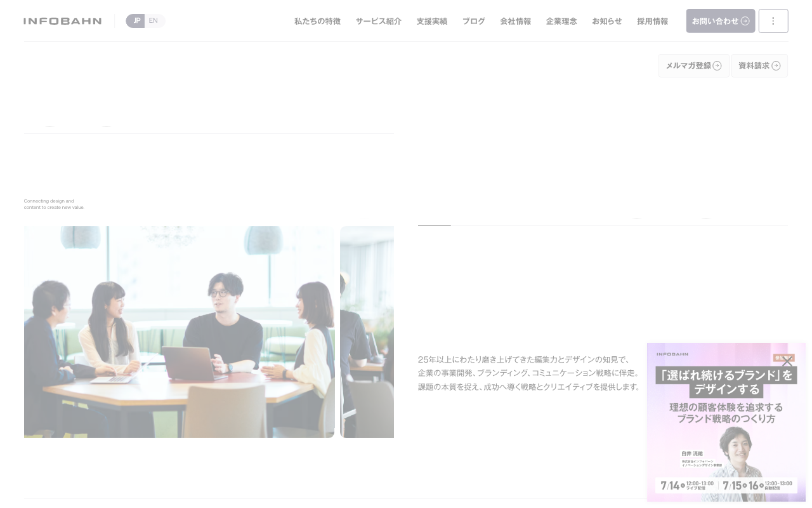Open the 私たちの特徴 menu item
812x508 pixels.
317,21
